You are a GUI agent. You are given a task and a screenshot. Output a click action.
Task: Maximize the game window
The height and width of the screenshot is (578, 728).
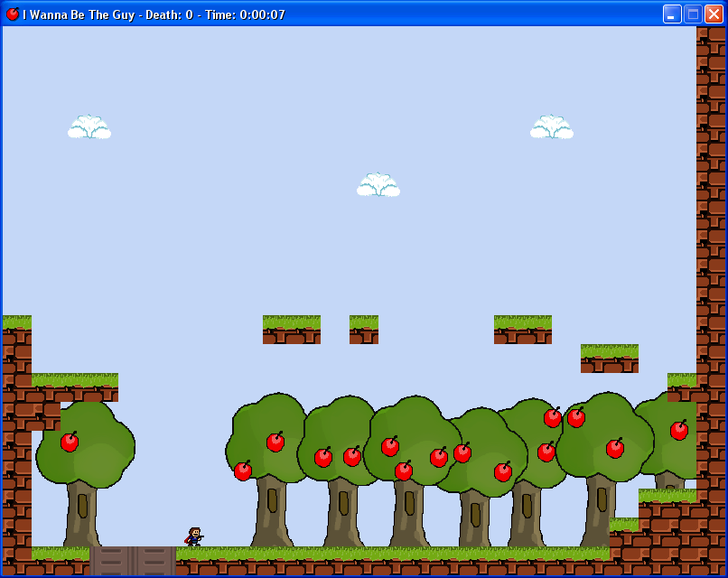pyautogui.click(x=693, y=14)
